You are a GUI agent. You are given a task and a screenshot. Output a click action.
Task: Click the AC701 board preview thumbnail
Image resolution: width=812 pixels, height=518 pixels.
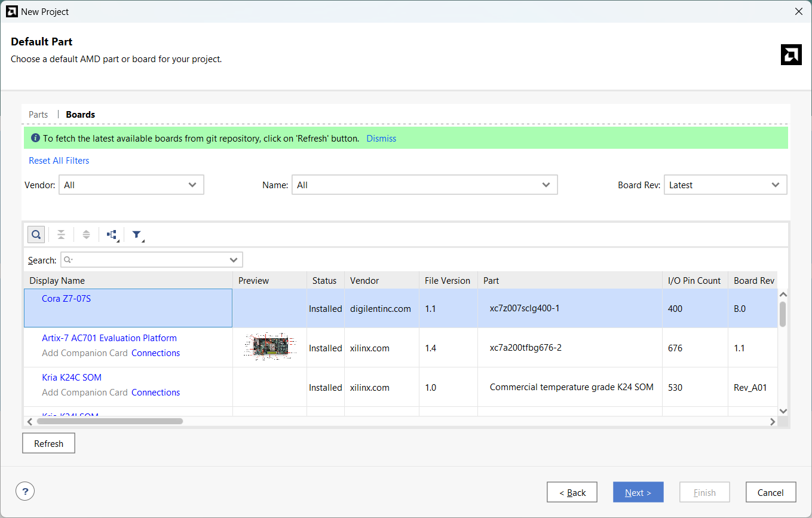[x=269, y=347]
